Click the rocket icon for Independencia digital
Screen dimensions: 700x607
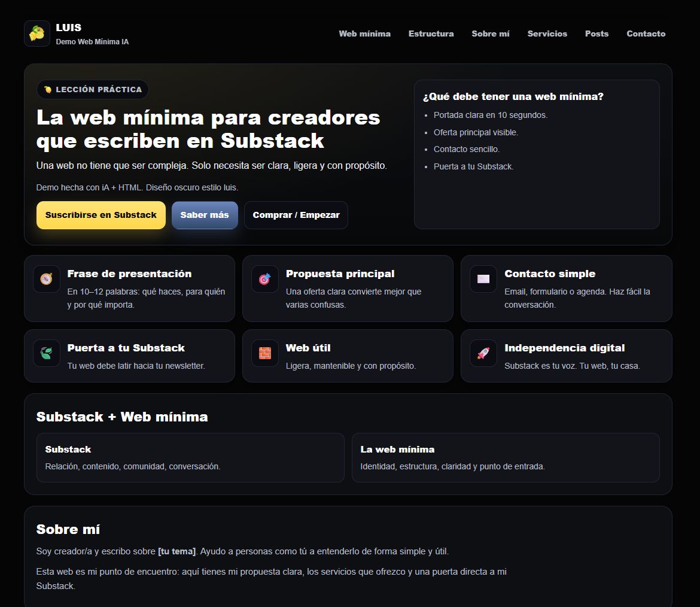[483, 353]
